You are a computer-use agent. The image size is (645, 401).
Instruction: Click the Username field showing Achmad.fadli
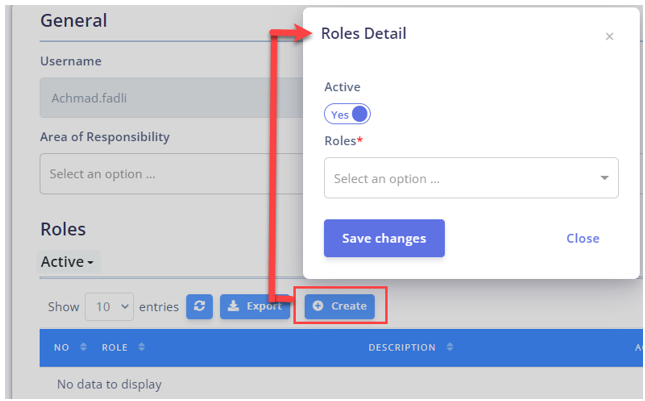tap(172, 98)
